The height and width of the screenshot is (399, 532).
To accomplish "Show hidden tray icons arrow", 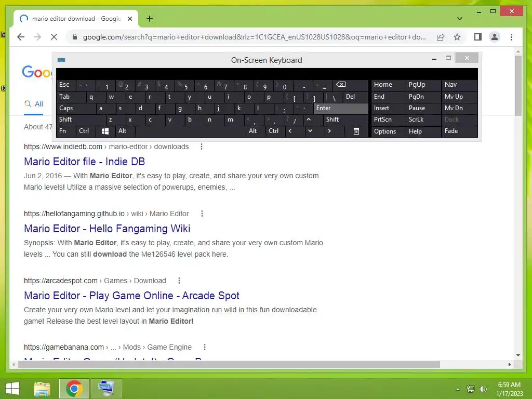I will (458, 389).
